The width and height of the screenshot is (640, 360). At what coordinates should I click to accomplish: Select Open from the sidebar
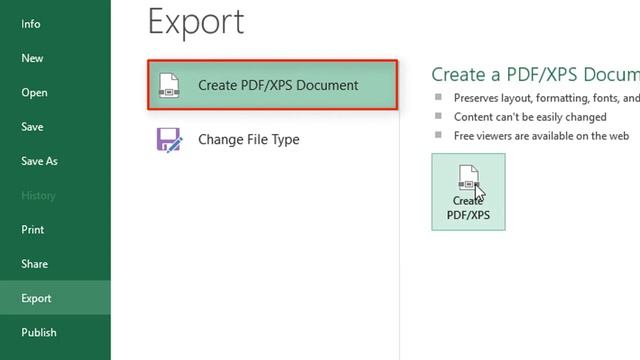[55, 93]
